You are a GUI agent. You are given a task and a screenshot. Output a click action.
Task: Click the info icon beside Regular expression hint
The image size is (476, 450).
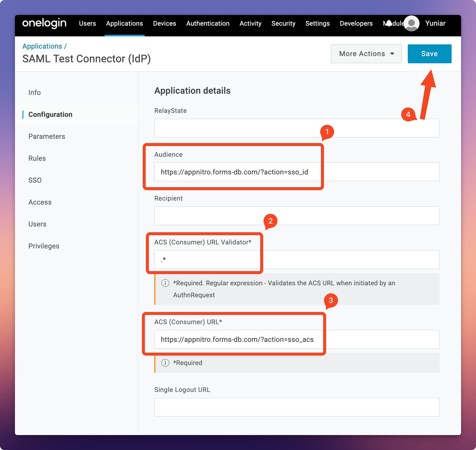[x=165, y=283]
